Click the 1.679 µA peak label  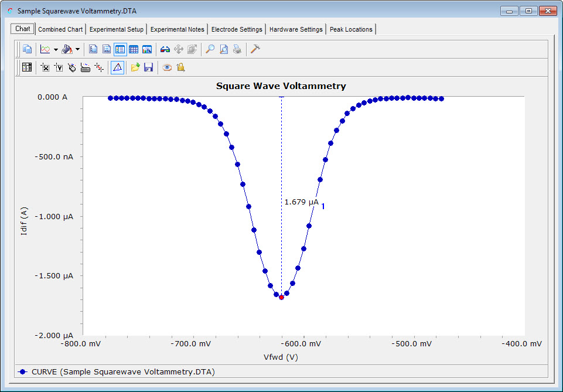click(x=301, y=202)
